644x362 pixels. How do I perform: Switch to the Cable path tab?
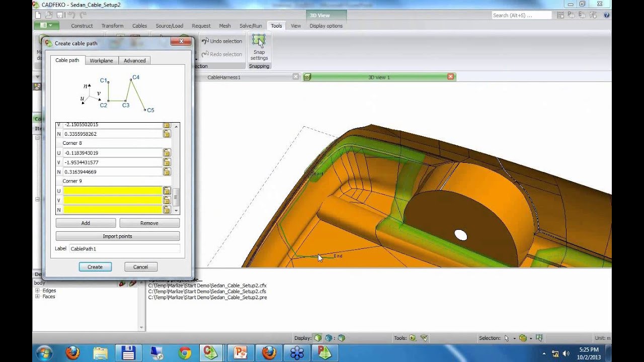(x=67, y=60)
